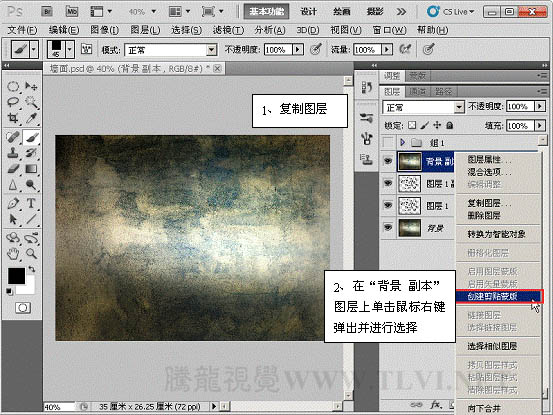Select the Hand tool
This screenshot has height=415, width=553.
coord(13,254)
